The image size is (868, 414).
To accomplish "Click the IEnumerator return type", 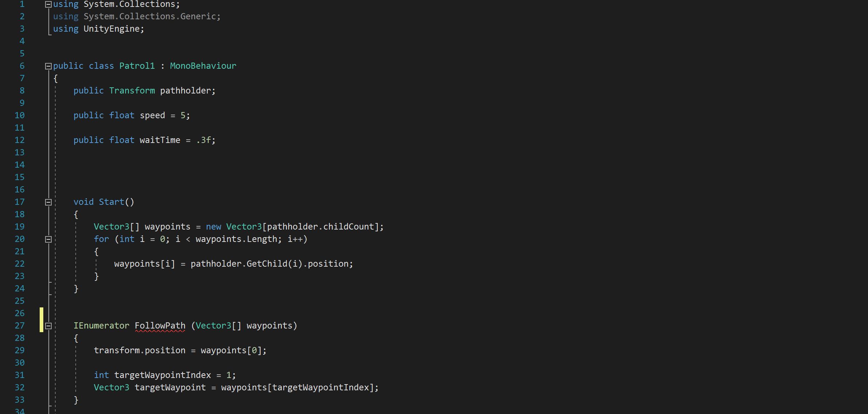I will pos(101,326).
